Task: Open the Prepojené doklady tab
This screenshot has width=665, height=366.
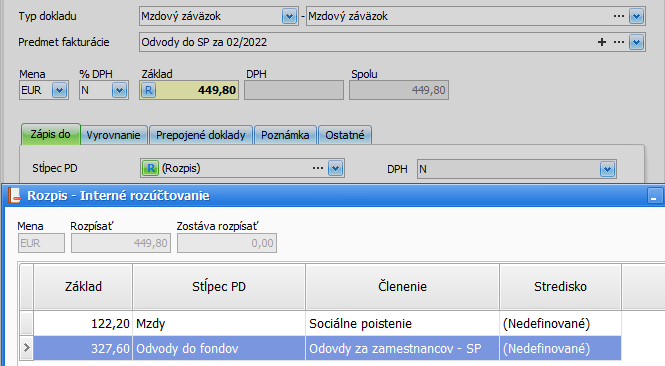Action: point(201,135)
